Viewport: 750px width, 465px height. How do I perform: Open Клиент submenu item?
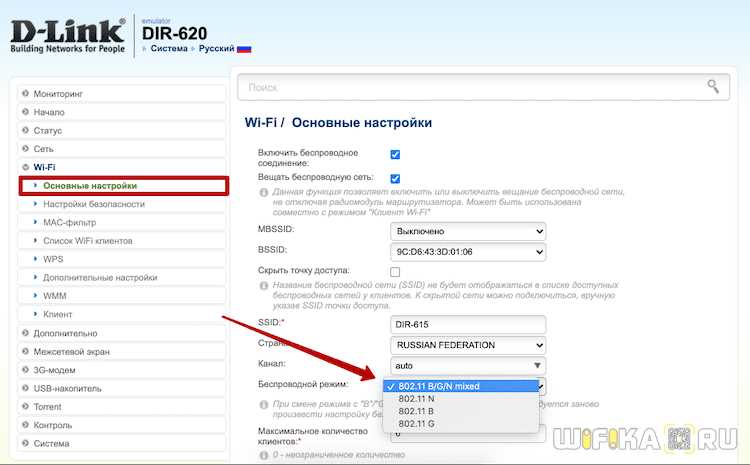[x=122, y=314]
